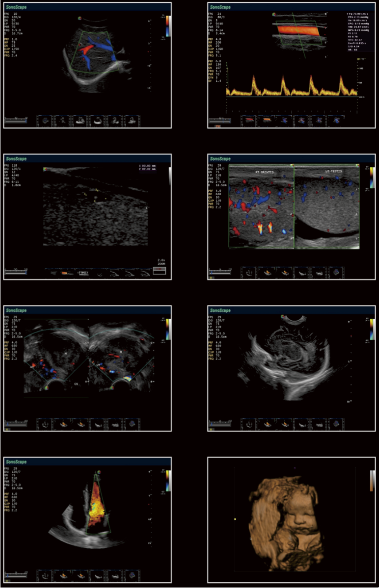
Task: Click the grayscale bar beside the 3D fetal face
Action: click(x=374, y=478)
